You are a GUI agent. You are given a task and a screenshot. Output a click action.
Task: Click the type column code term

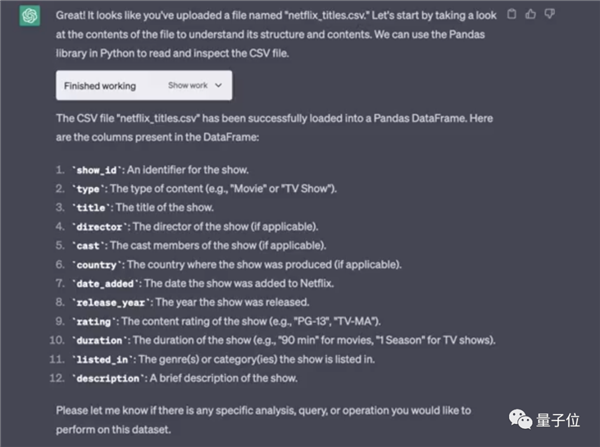[x=88, y=189]
